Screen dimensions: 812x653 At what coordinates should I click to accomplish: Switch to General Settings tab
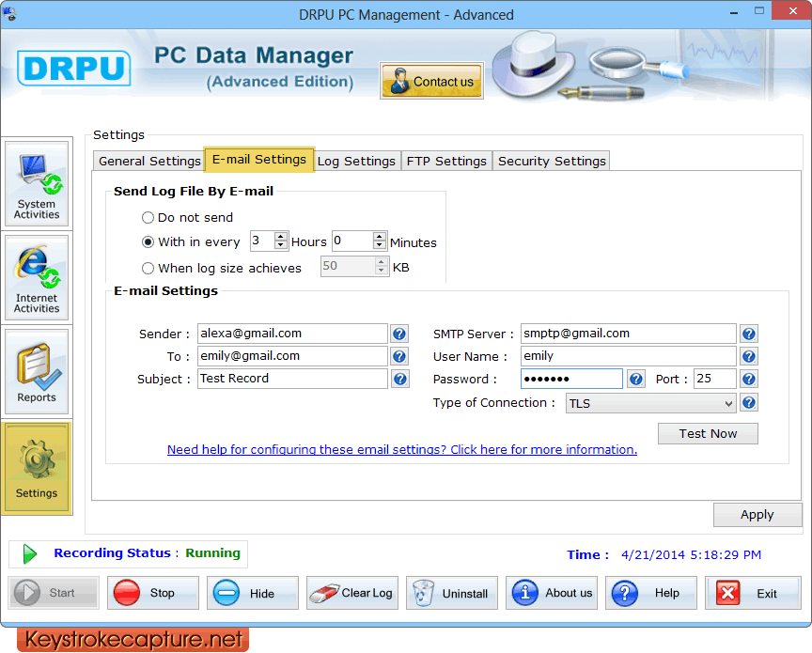click(x=149, y=161)
